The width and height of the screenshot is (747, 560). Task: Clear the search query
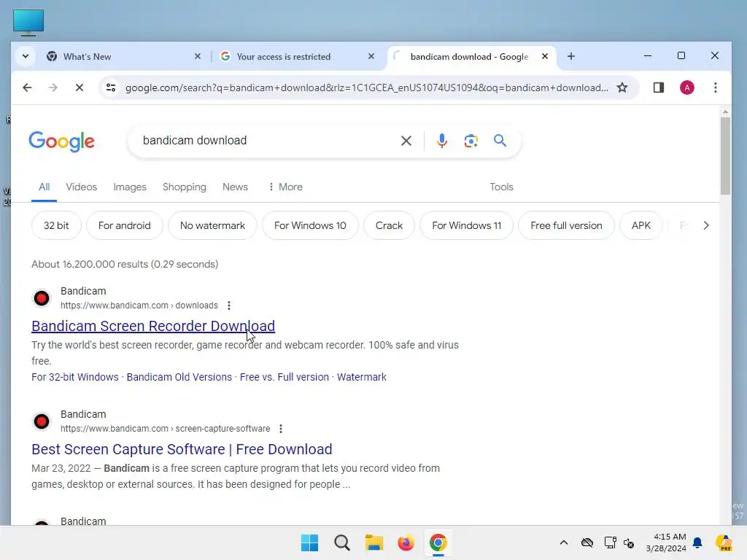pos(406,141)
